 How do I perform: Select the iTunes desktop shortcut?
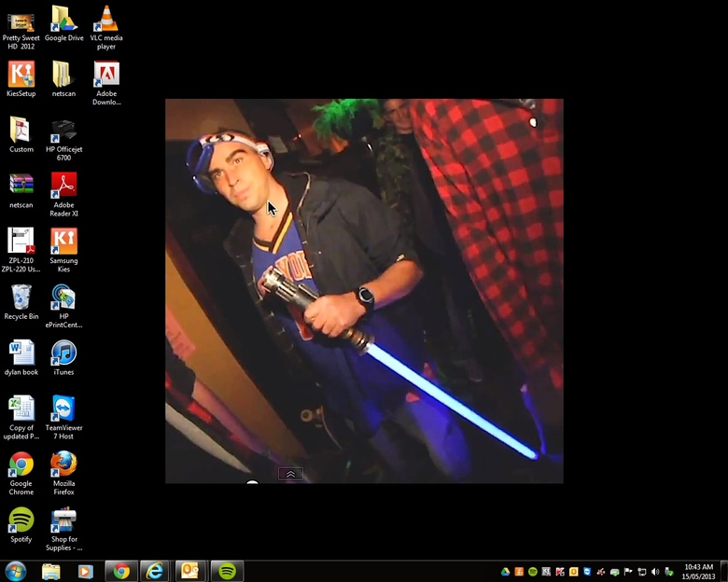coord(63,357)
